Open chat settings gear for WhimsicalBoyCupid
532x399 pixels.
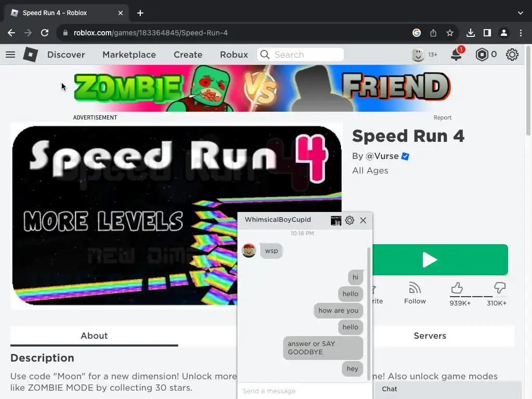tap(350, 220)
